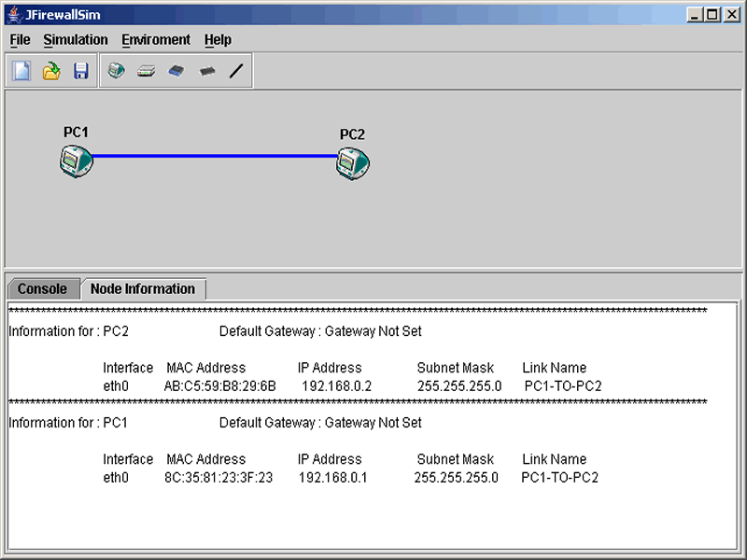The height and width of the screenshot is (560, 747).
Task: Click the PC2 IP address 192.168.0.2
Action: [x=336, y=385]
